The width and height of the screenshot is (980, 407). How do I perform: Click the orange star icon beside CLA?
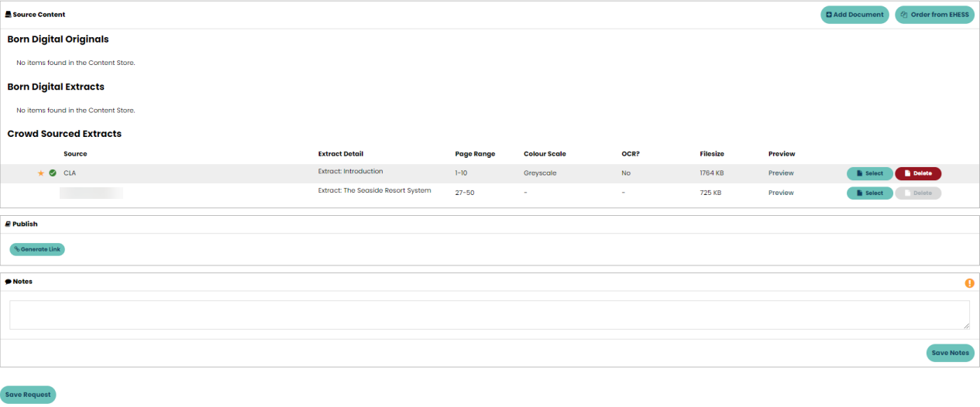41,173
